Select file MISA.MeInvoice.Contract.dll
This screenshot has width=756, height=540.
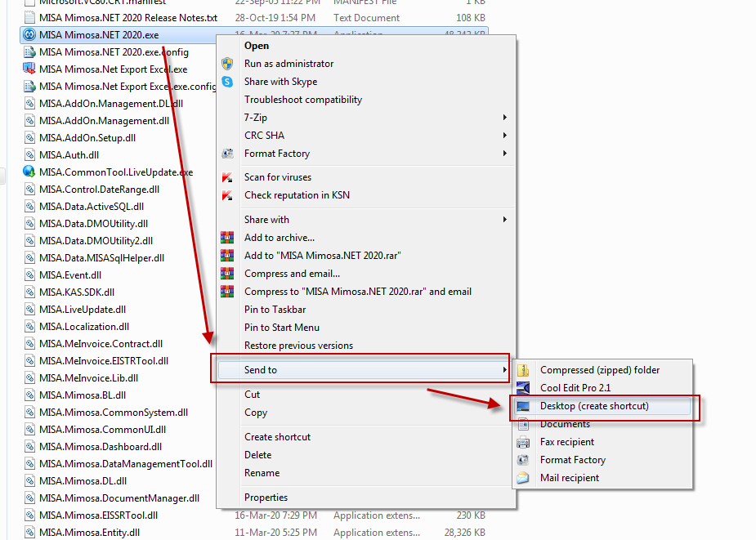pyautogui.click(x=101, y=344)
